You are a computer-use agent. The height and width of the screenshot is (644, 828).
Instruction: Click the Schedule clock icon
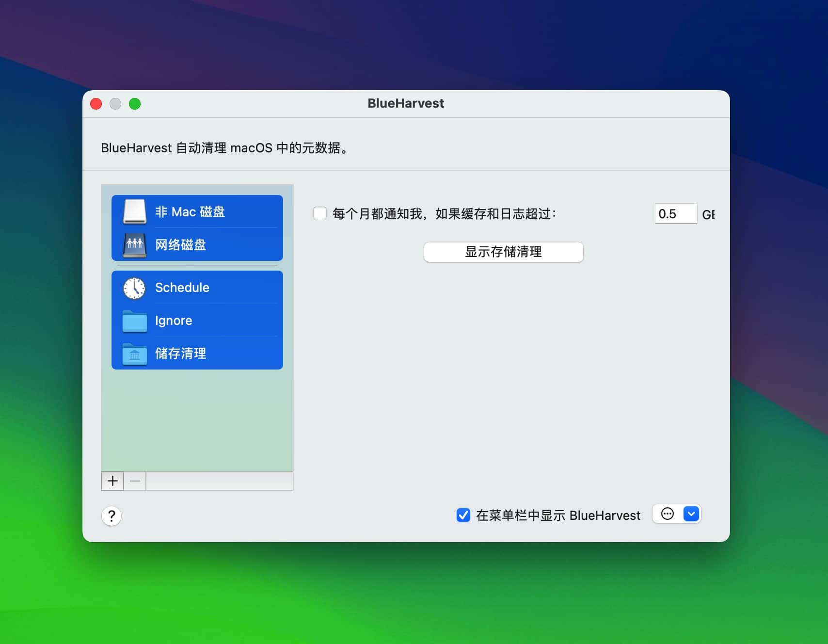pos(134,288)
